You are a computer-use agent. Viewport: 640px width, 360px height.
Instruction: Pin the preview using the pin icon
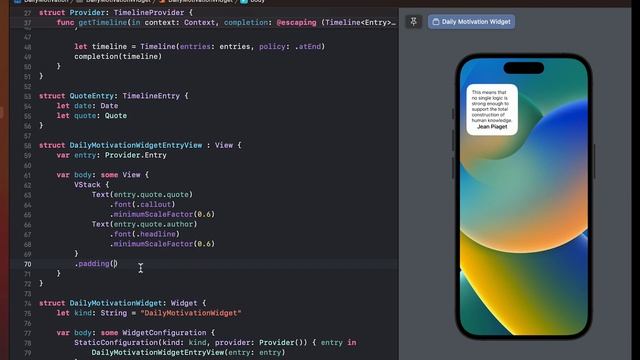click(x=413, y=22)
